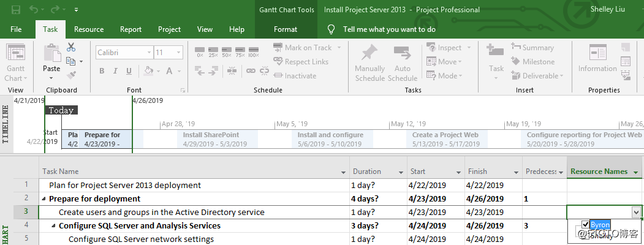This screenshot has height=245, width=644.
Task: Click Mark on Track
Action: [x=303, y=48]
